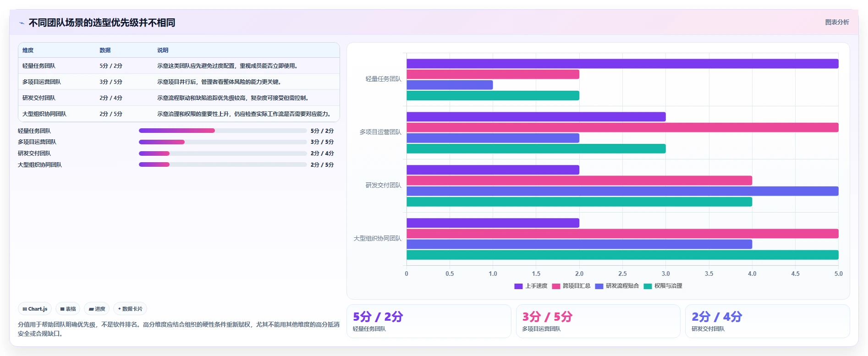Screen dimensions: 868x356
Task: Click the pink 跨项目汇总 bar for 大型组织协同团队
Action: [622, 234]
